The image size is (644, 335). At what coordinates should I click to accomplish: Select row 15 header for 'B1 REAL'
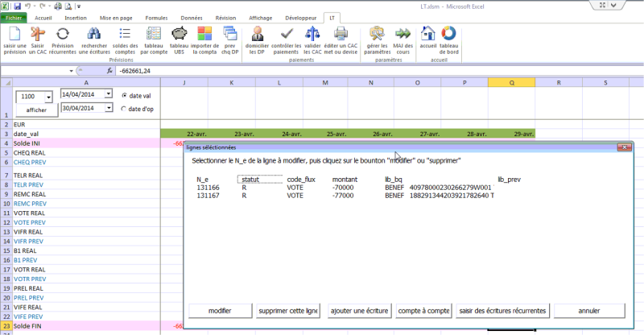(6, 250)
